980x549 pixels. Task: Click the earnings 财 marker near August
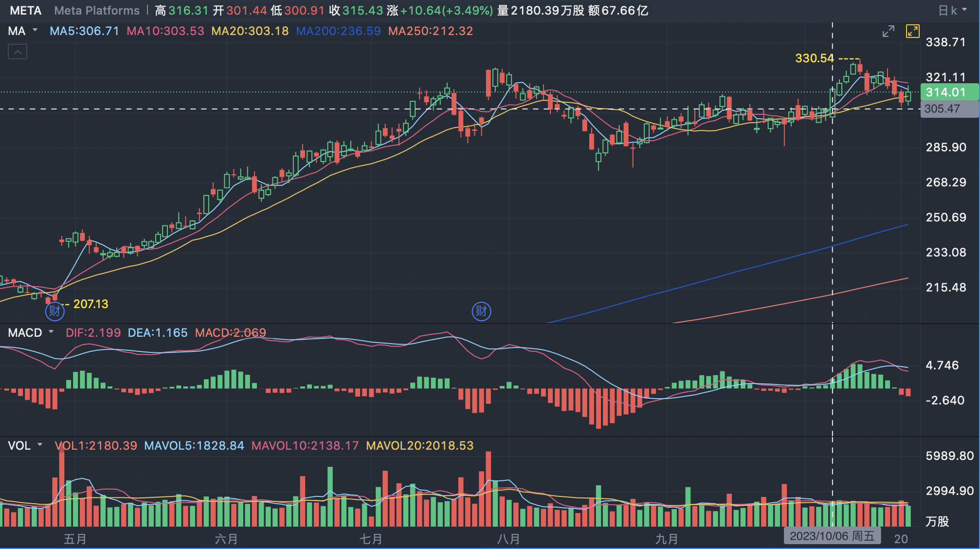coord(481,311)
